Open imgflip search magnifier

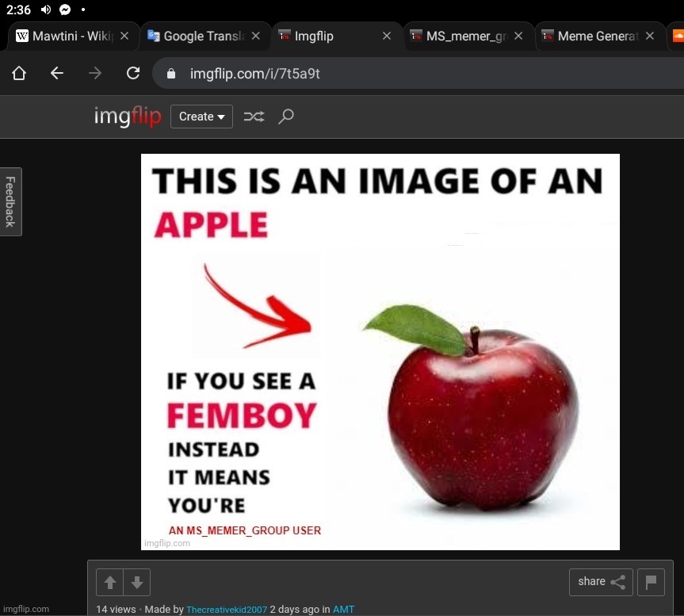pos(286,117)
